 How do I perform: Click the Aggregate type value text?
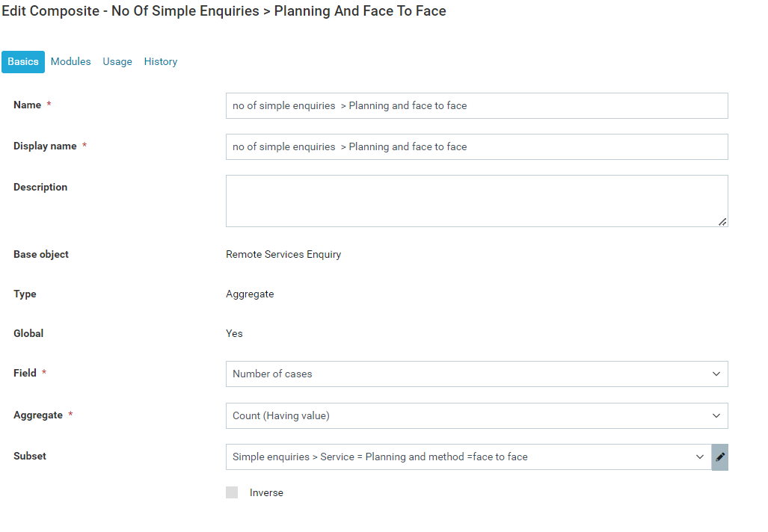[x=250, y=294]
